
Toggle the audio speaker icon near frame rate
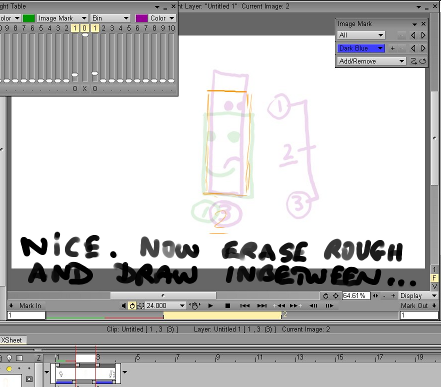(124, 305)
